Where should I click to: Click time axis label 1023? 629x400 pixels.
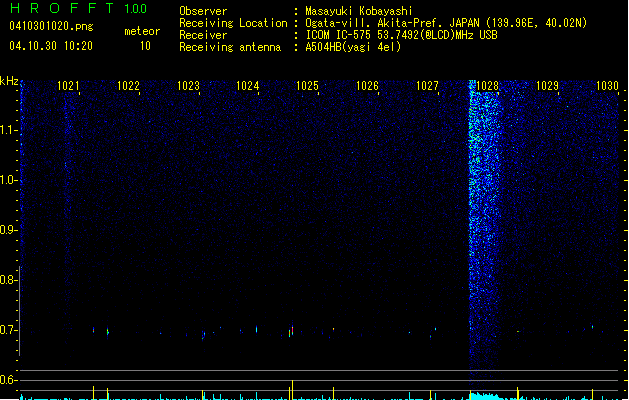[x=188, y=86]
